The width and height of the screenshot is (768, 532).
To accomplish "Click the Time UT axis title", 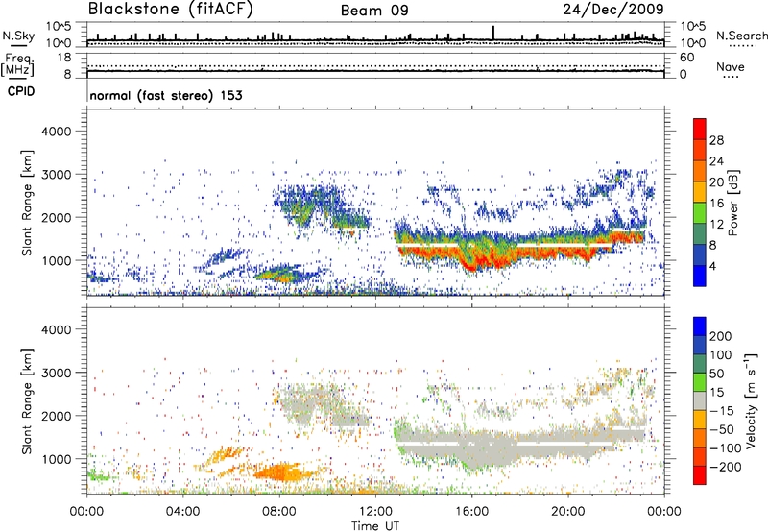I will coord(375,526).
